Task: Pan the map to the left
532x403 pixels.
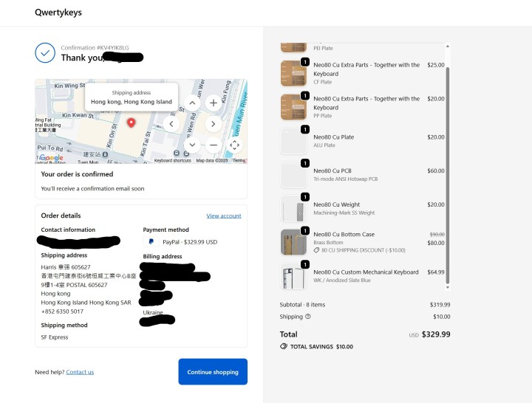Action: click(x=171, y=124)
